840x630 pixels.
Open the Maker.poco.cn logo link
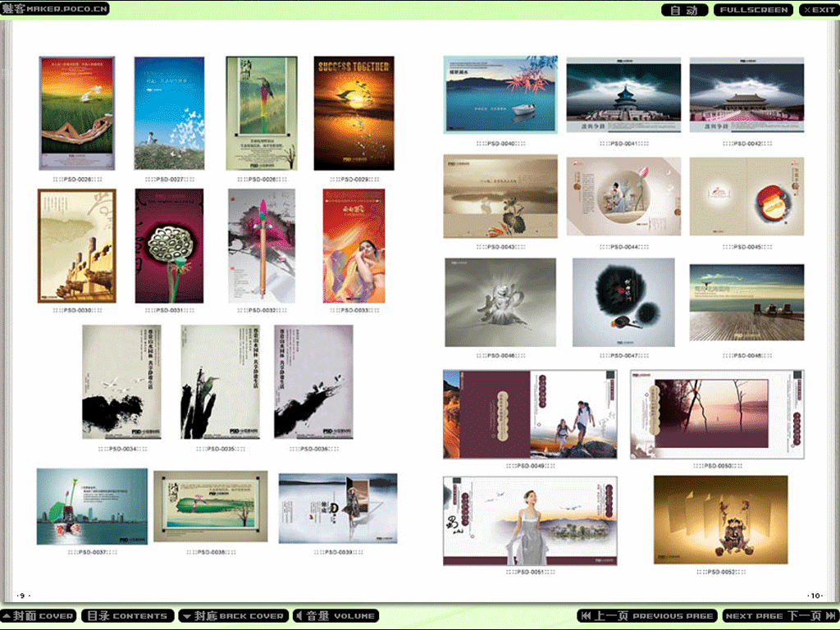(x=53, y=9)
